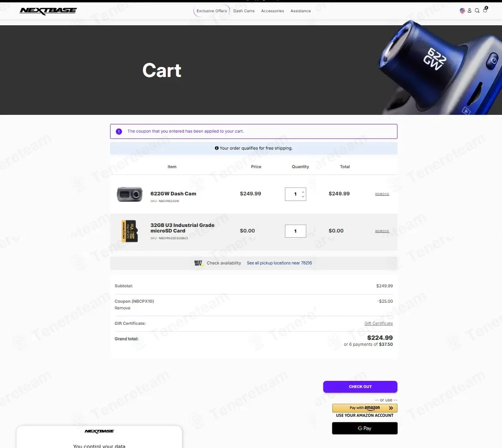Click the 622GW Dash Cam quantity field
The image size is (502, 448).
click(295, 194)
